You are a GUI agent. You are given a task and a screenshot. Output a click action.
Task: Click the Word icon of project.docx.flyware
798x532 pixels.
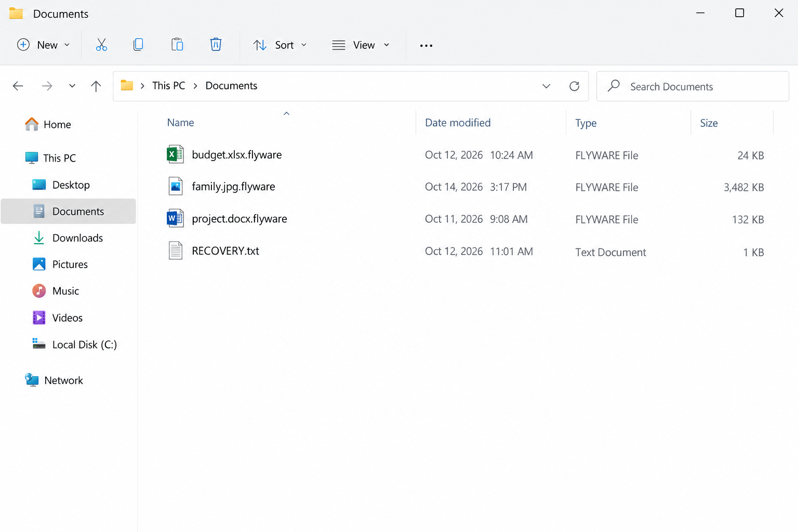coord(175,219)
